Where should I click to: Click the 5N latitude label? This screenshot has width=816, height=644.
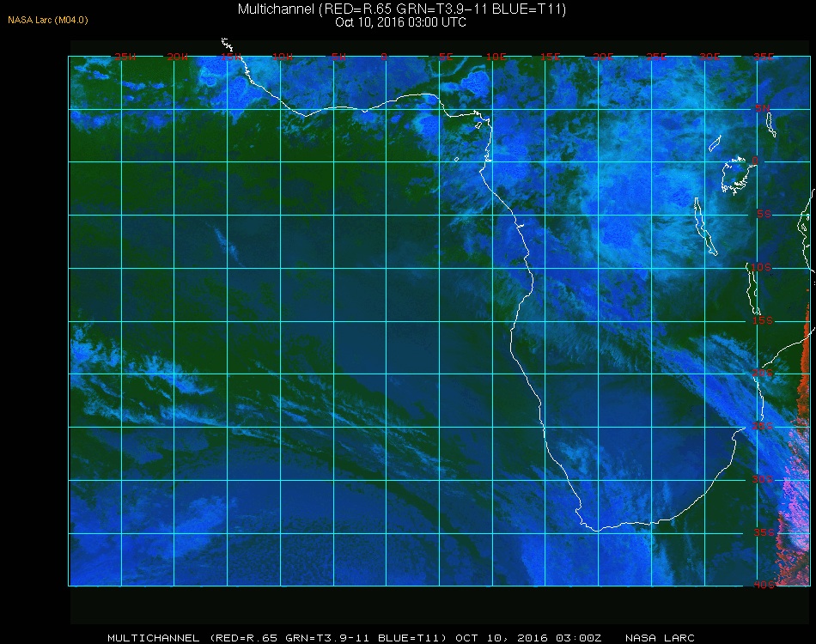coord(763,108)
